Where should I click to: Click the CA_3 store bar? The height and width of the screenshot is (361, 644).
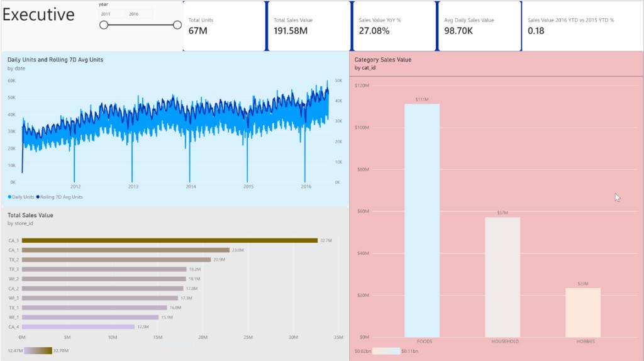pos(170,240)
